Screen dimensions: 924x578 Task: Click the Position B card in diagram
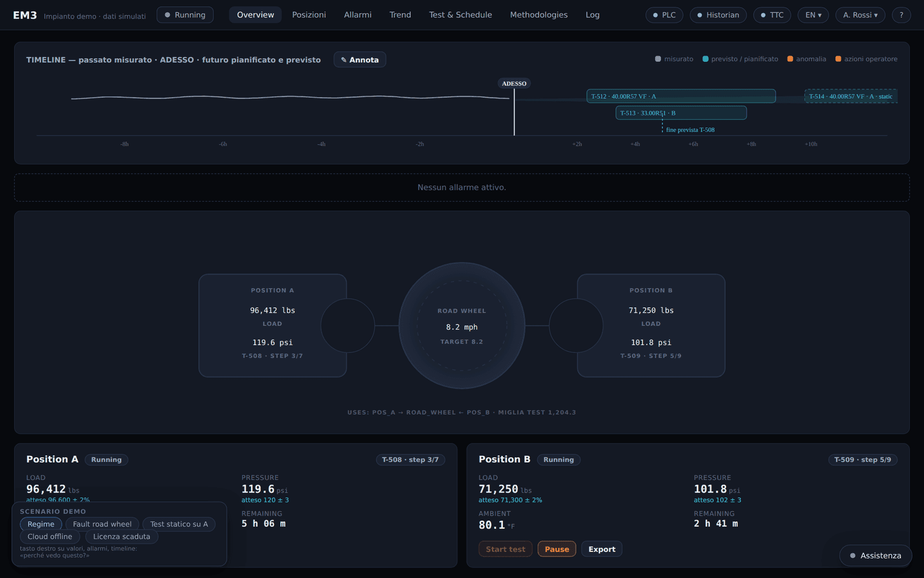[651, 325]
